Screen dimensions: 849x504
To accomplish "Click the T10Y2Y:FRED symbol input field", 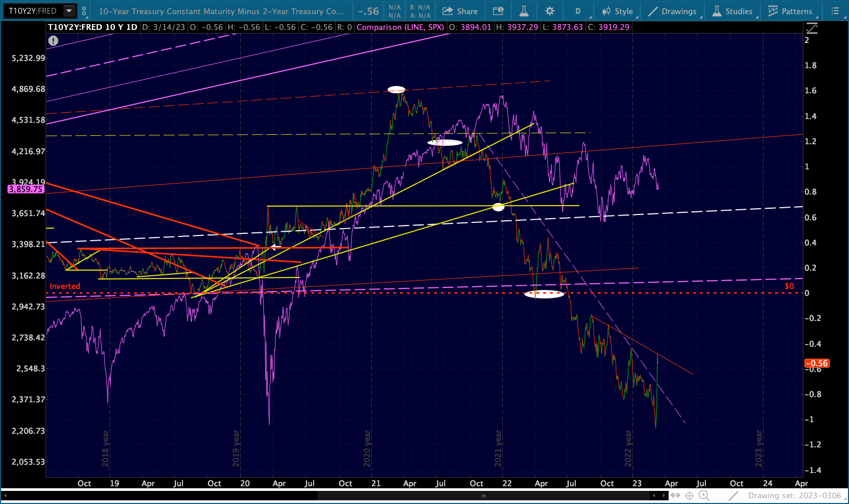I will 34,11.
